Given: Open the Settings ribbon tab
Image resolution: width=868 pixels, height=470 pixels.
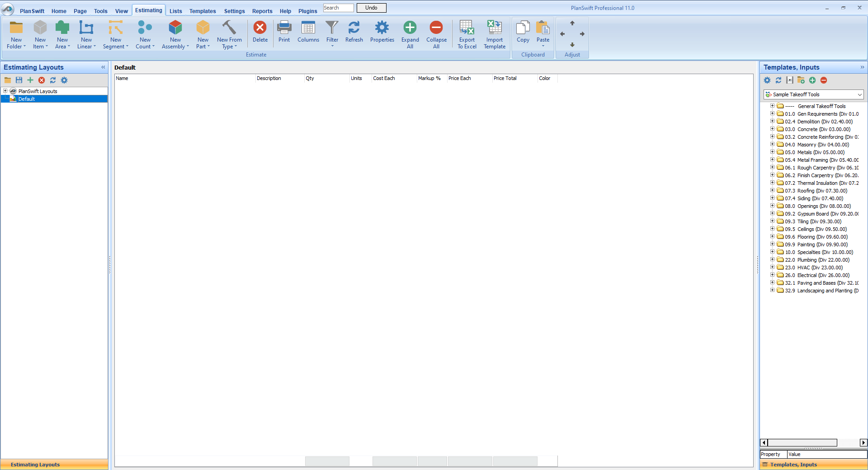Looking at the screenshot, I should pos(234,11).
